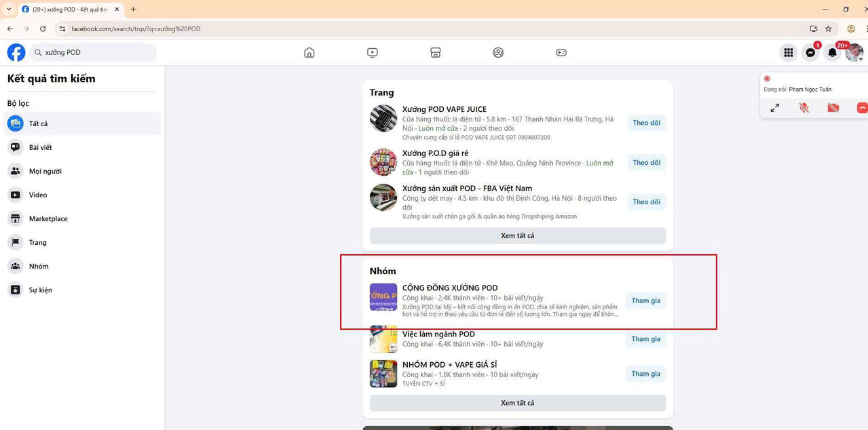This screenshot has width=868, height=430.
Task: Follow Xưởng sản xuất POD - FBA Việt Nam
Action: click(x=646, y=201)
